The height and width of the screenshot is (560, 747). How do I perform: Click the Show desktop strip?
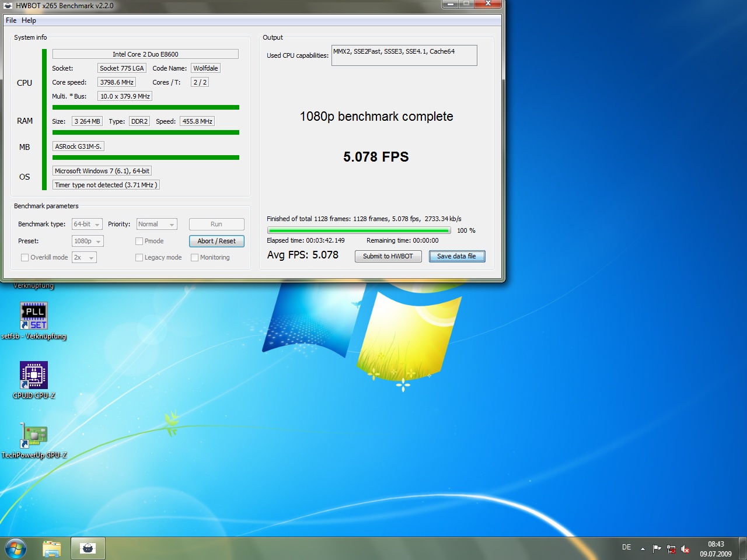(x=742, y=548)
